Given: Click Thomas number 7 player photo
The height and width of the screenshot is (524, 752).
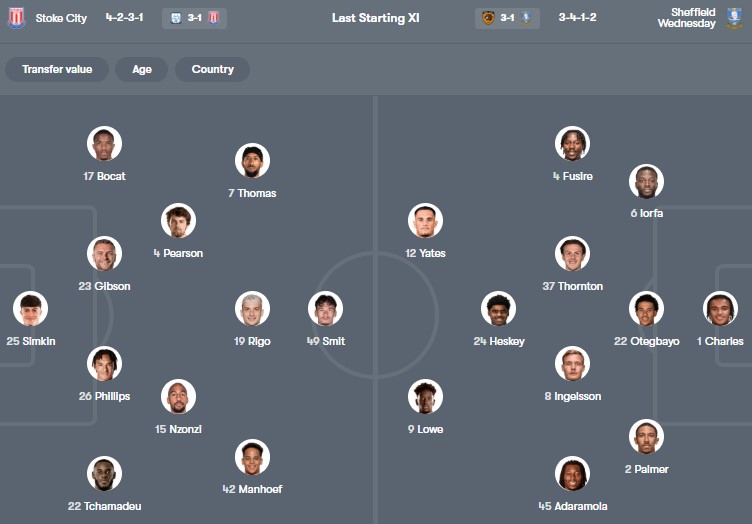Looking at the screenshot, I should pyautogui.click(x=252, y=161).
